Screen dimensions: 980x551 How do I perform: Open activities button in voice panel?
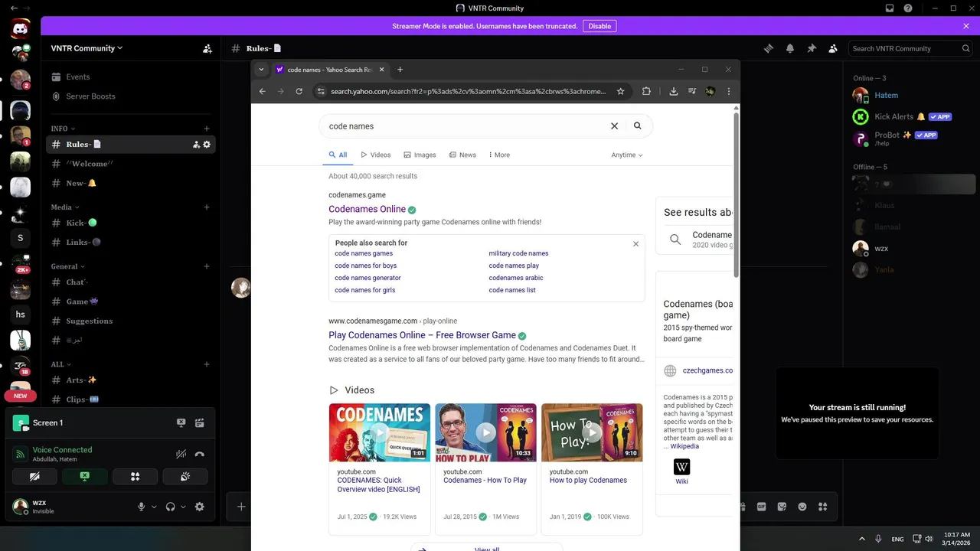click(135, 476)
